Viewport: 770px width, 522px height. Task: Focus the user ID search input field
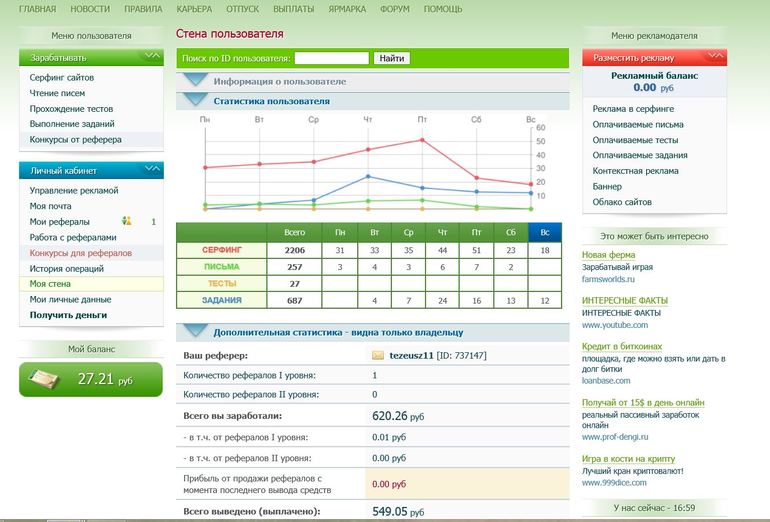tap(331, 58)
